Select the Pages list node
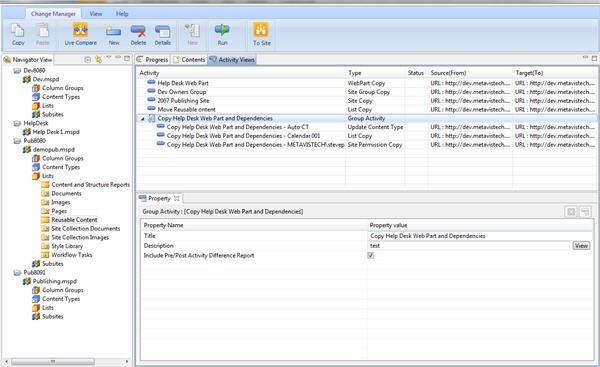This screenshot has height=367, width=600. click(59, 211)
